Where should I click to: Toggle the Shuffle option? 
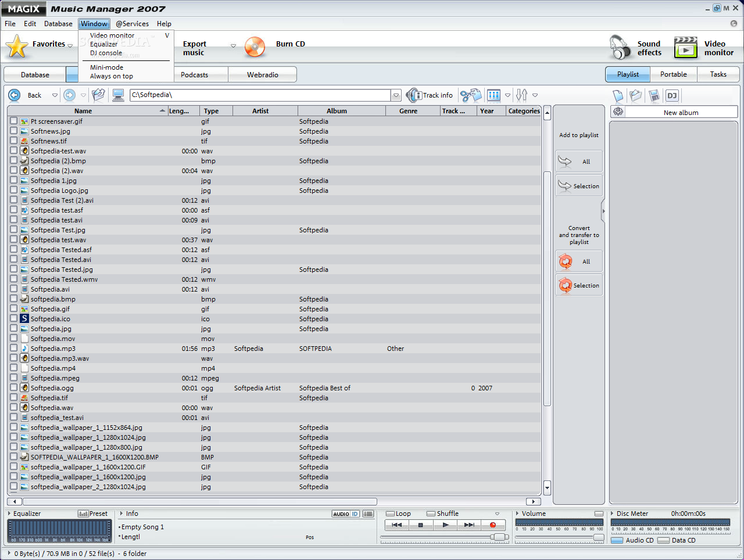[442, 514]
